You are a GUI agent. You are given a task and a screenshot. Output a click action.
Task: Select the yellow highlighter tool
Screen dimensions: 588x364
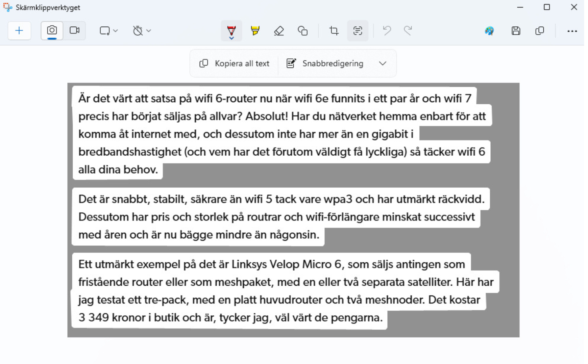point(255,31)
